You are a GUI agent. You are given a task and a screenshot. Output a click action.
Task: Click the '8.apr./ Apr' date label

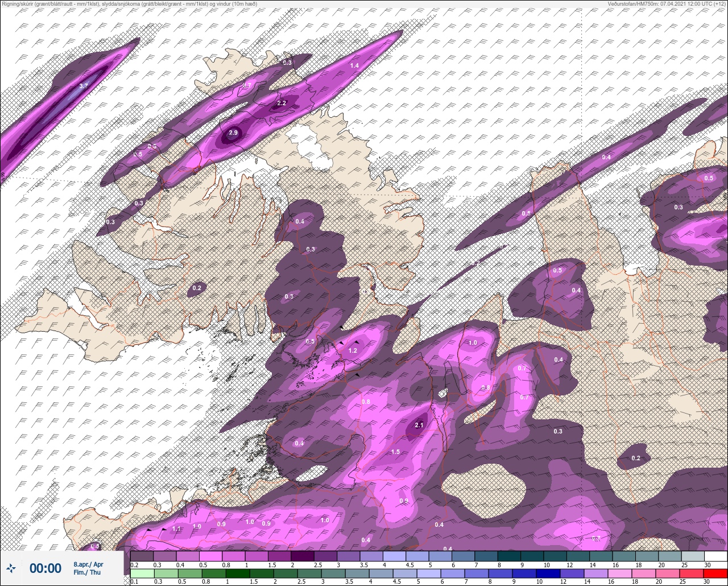coord(88,564)
